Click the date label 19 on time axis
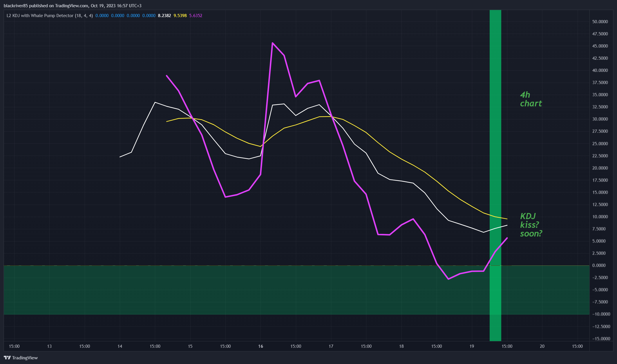This screenshot has height=364, width=617. tap(472, 346)
